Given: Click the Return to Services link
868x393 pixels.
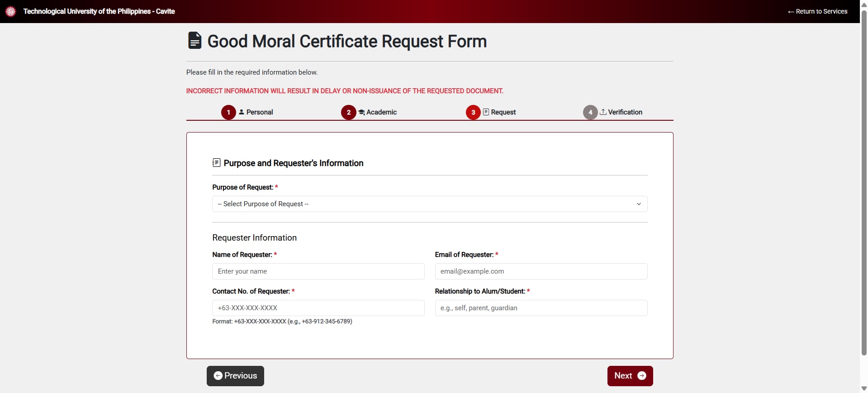Looking at the screenshot, I should click(x=817, y=11).
